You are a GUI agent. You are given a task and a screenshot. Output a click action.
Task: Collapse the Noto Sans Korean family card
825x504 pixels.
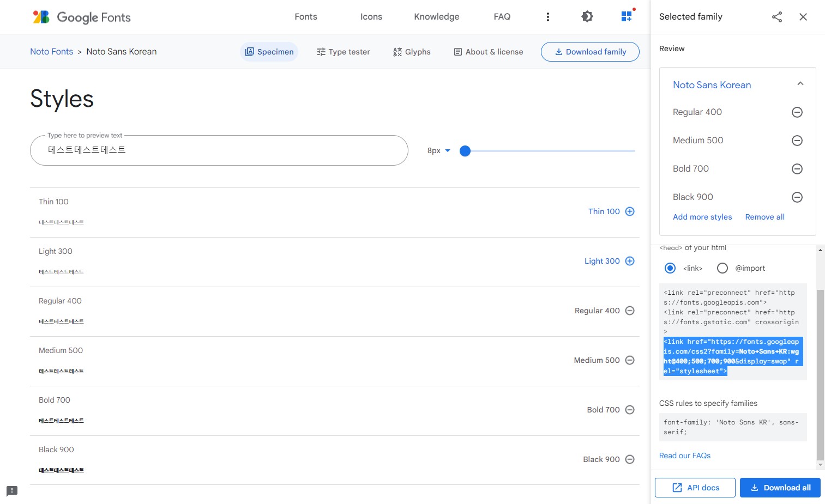click(800, 84)
